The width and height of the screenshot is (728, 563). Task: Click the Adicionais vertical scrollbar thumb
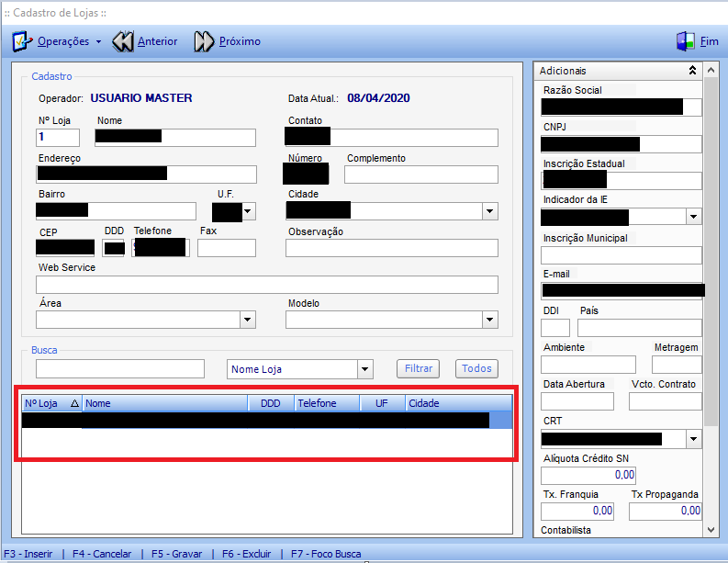(711, 252)
